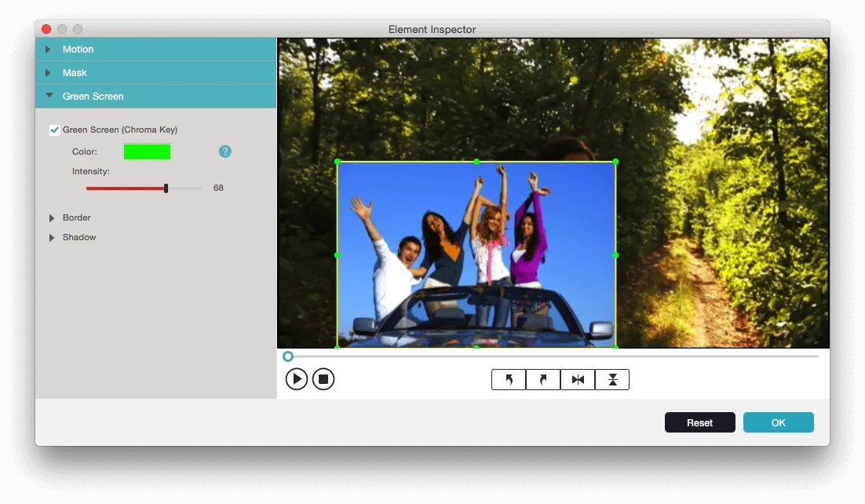Collapse the Green Screen section
Image resolution: width=865 pixels, height=504 pixels.
[x=155, y=96]
